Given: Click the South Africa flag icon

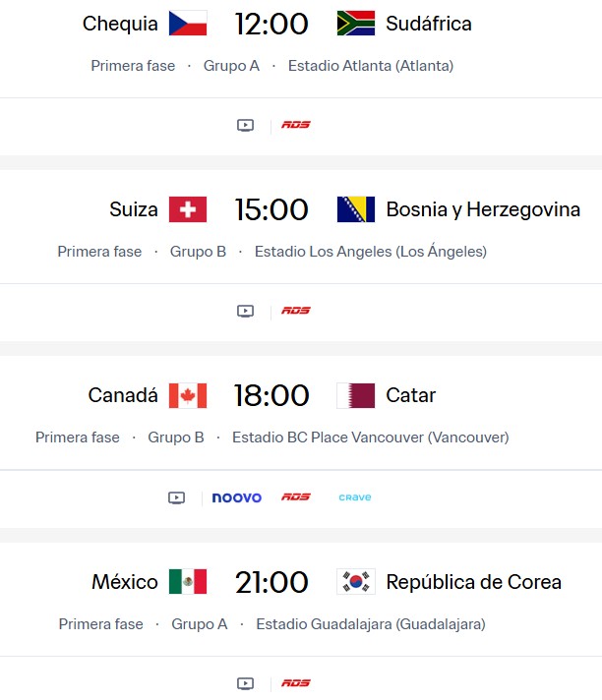Looking at the screenshot, I should click(355, 24).
